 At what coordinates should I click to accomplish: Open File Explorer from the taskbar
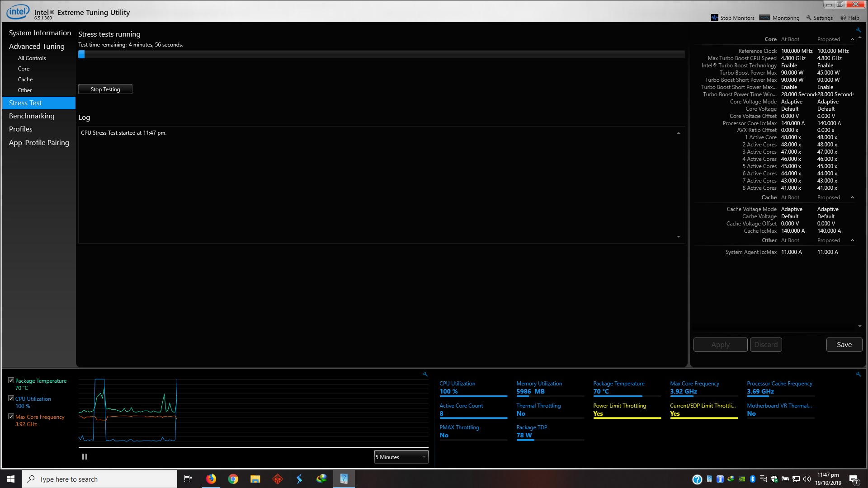coord(255,479)
